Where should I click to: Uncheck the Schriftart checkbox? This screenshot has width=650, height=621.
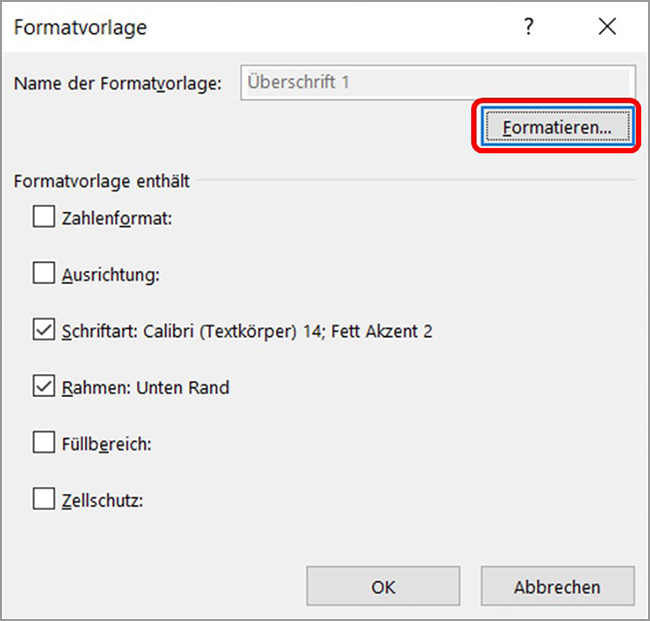44,329
